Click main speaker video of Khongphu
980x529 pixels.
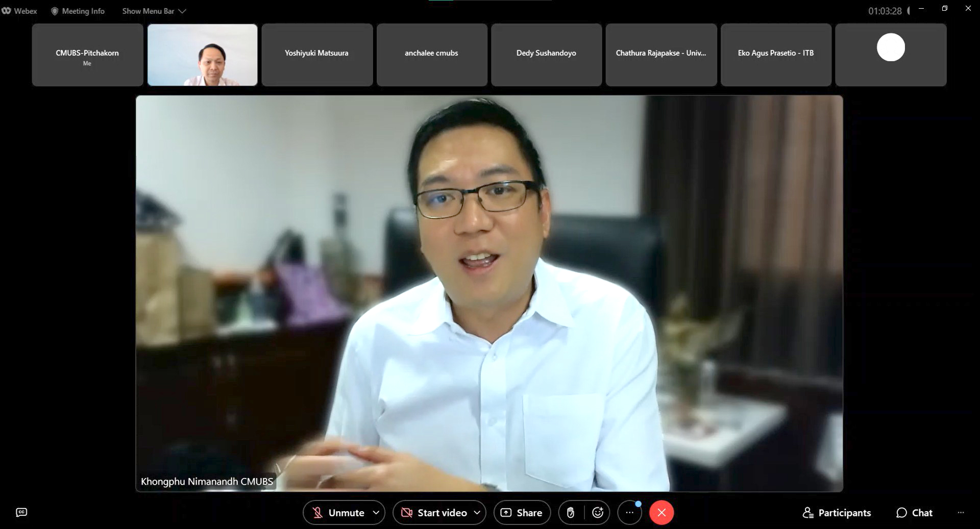click(489, 293)
